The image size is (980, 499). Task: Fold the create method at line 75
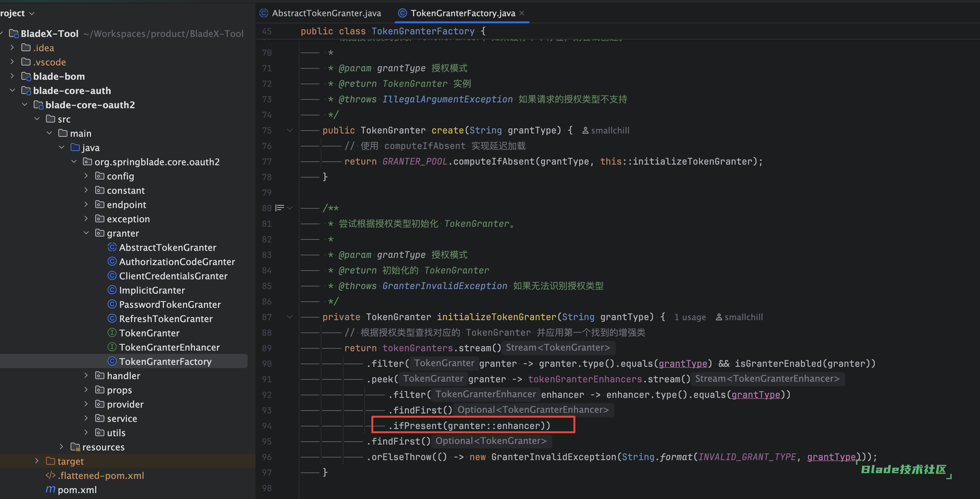point(289,130)
